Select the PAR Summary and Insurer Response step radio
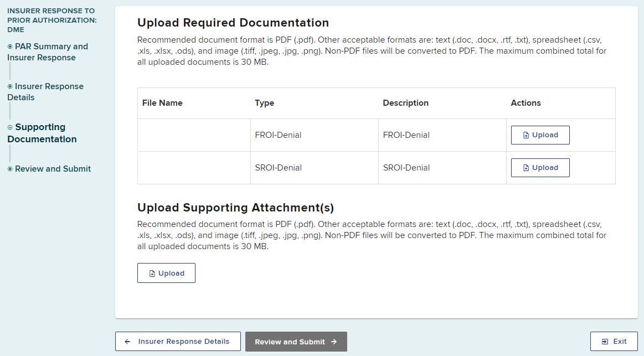644x356 pixels. (9, 47)
